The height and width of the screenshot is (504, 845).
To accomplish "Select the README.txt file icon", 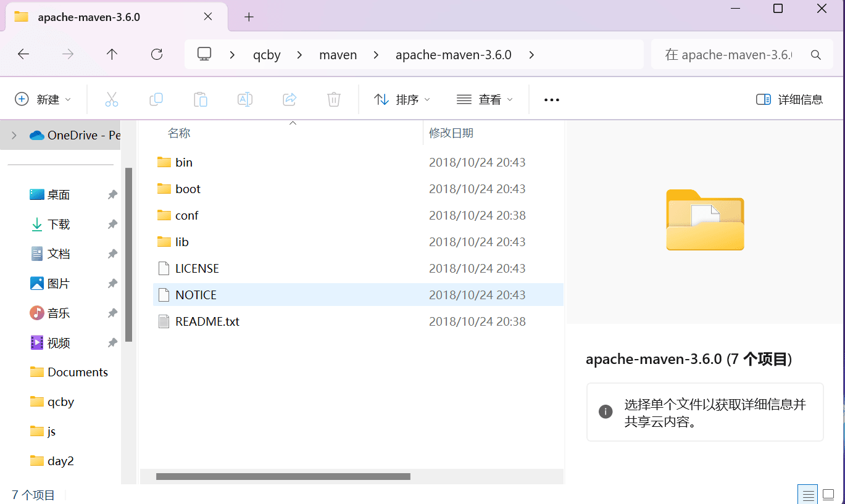I will click(x=164, y=321).
